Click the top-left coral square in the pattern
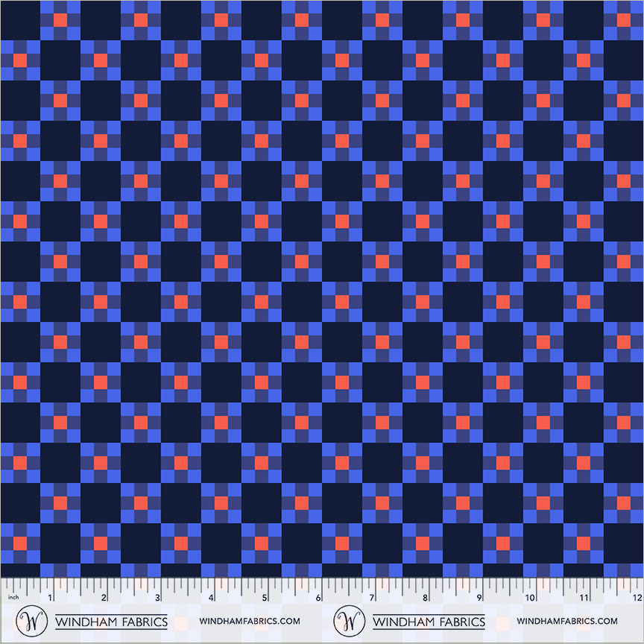644x644 pixels. 60,19
